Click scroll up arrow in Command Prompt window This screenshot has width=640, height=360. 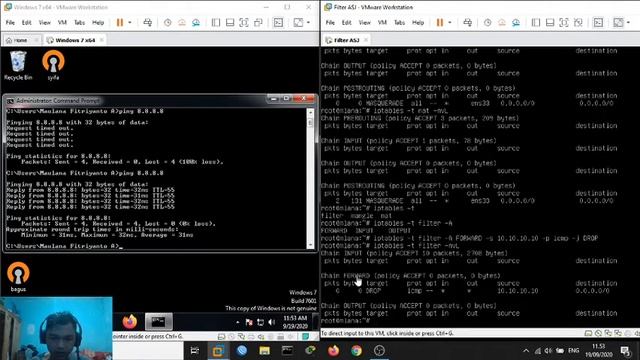311,112
